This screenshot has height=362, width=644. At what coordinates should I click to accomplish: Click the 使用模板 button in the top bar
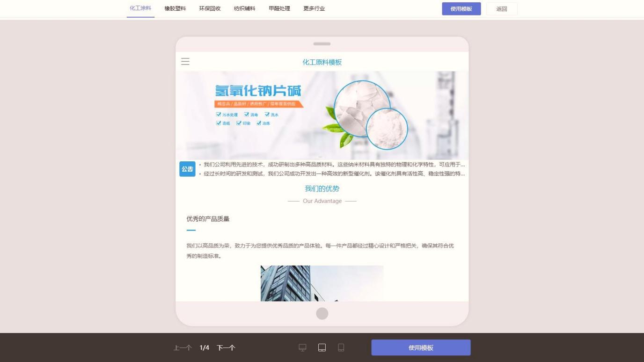pyautogui.click(x=461, y=8)
